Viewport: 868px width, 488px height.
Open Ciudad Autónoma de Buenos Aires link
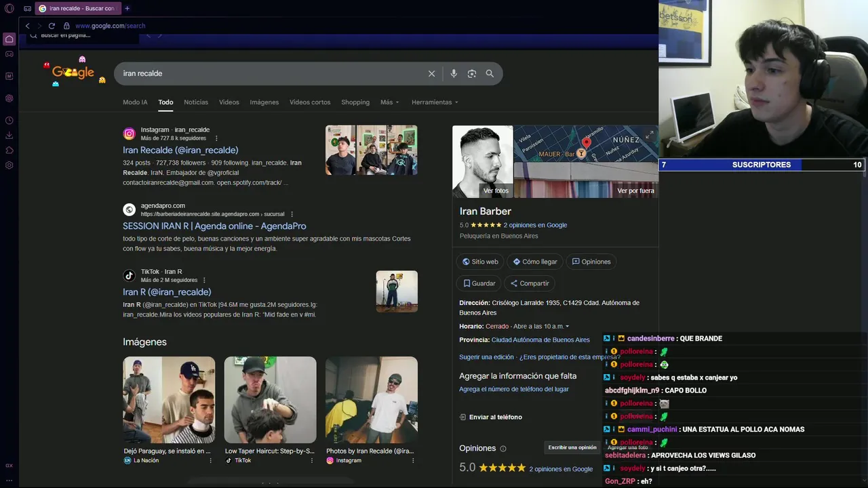(x=540, y=340)
